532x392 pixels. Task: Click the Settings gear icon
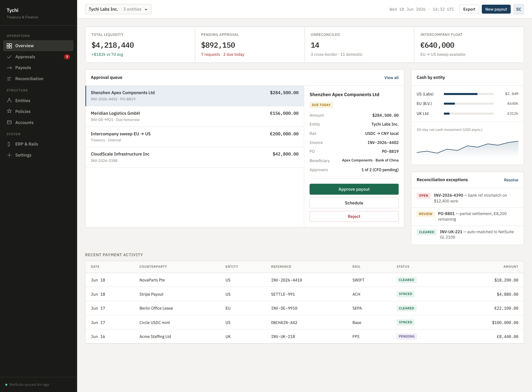click(9, 155)
